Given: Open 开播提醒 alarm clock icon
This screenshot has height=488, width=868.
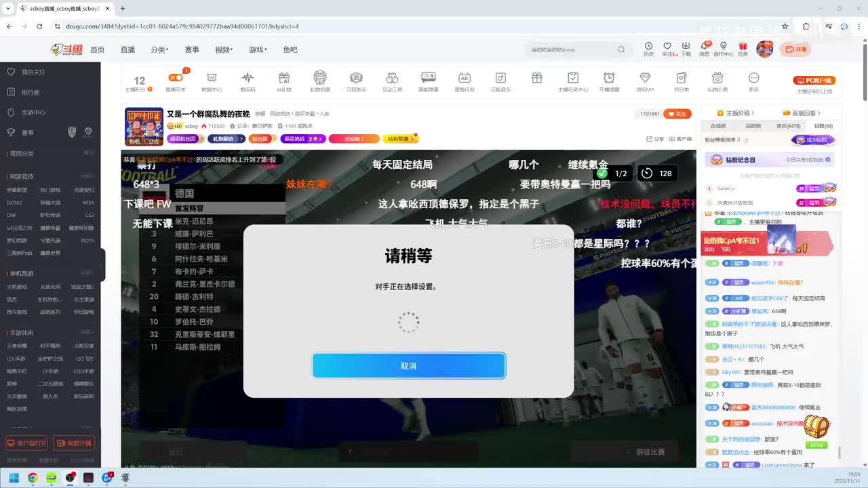Looking at the screenshot, I should (x=609, y=78).
